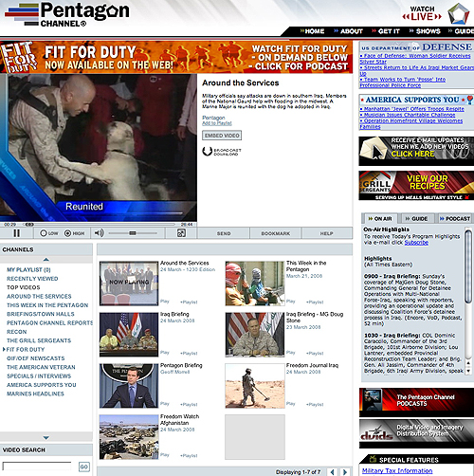Open Freedom Journal Iraq thumbnail
The image size is (474, 476).
pyautogui.click(x=255, y=386)
